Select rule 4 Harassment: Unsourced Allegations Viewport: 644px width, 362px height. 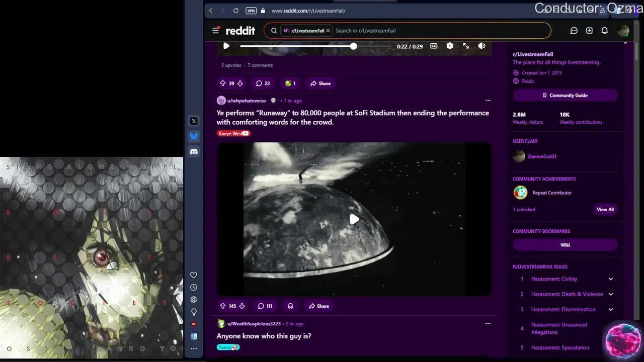click(565, 328)
